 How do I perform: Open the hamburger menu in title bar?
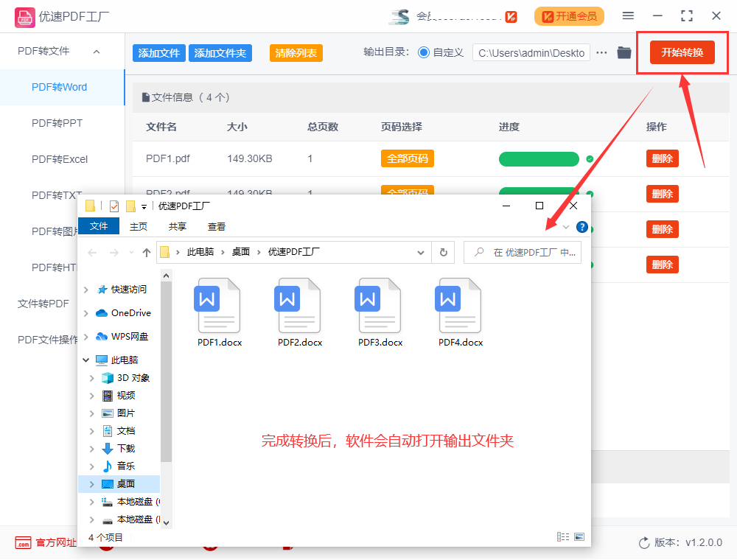[x=628, y=15]
